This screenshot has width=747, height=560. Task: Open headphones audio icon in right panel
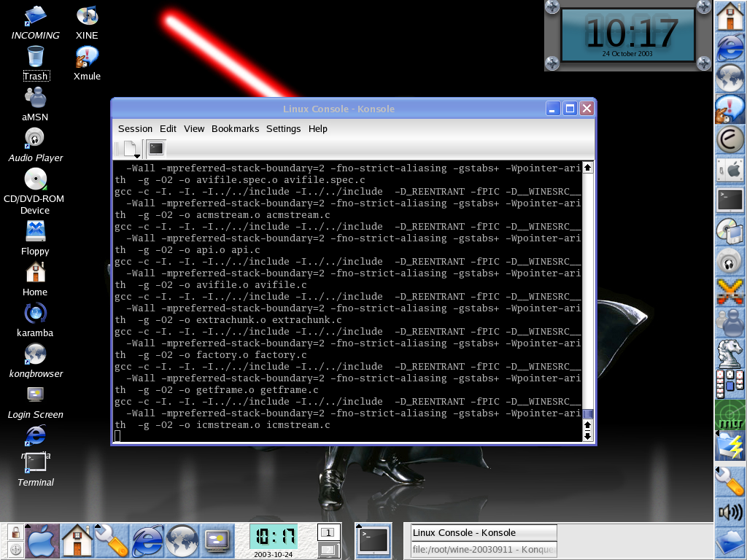tap(730, 262)
